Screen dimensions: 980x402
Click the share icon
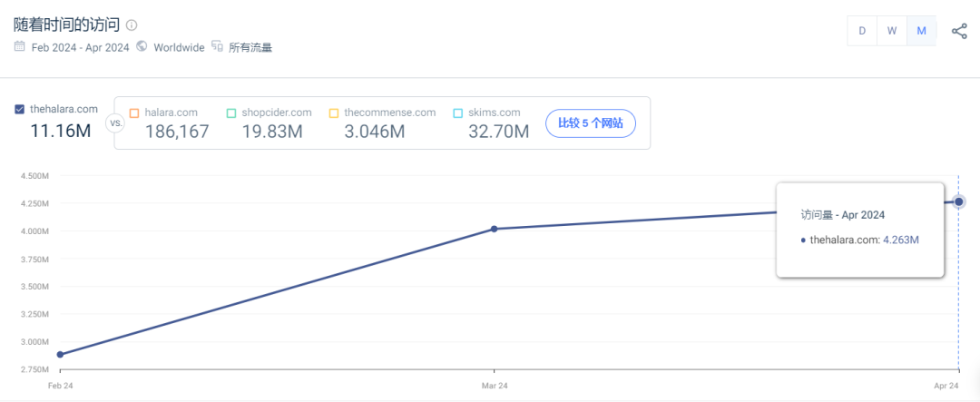pyautogui.click(x=959, y=31)
